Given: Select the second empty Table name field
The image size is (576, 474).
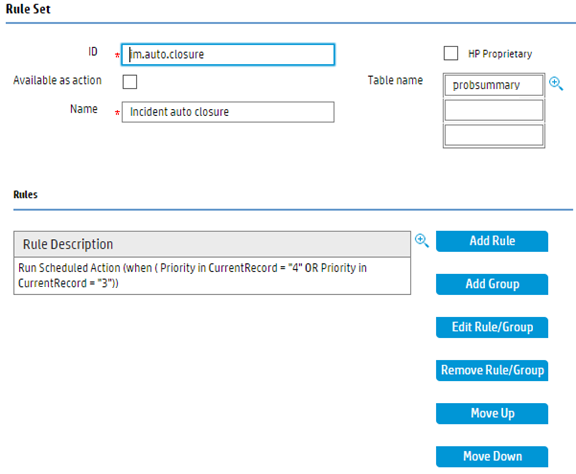Looking at the screenshot, I should pos(493,110).
